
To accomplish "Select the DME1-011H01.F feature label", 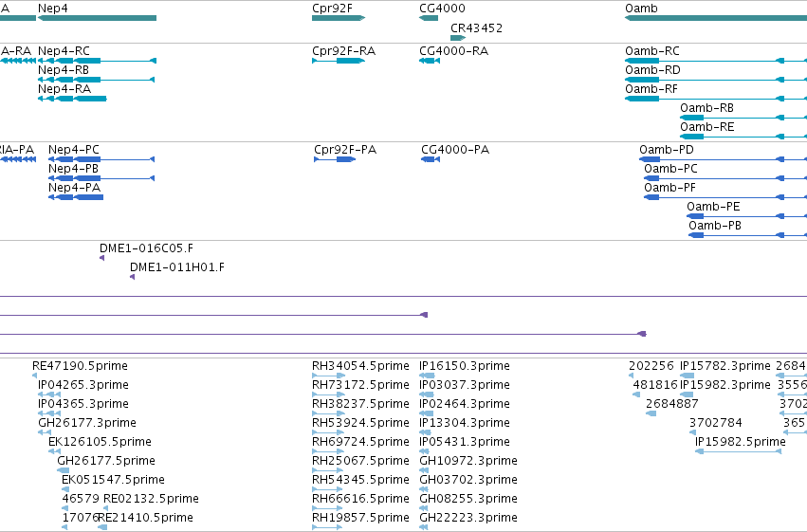I will coord(177,267).
